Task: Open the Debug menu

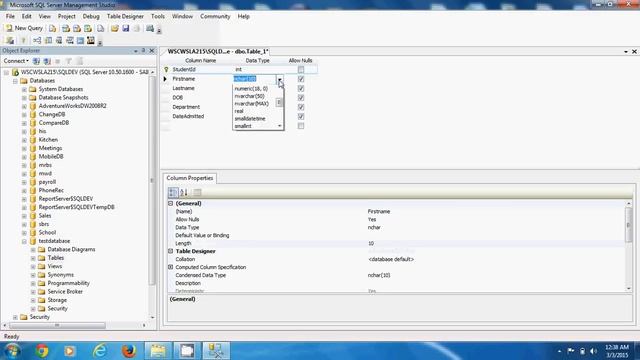Action: pyautogui.click(x=91, y=16)
